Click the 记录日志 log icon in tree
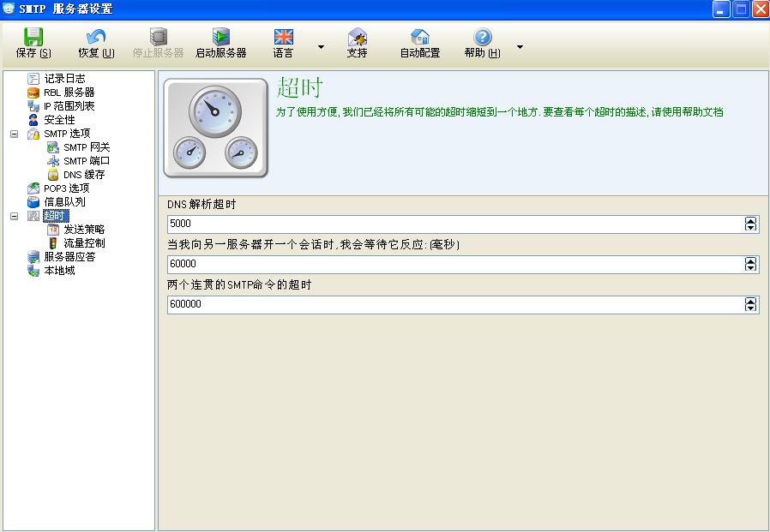770x532 pixels. tap(33, 79)
